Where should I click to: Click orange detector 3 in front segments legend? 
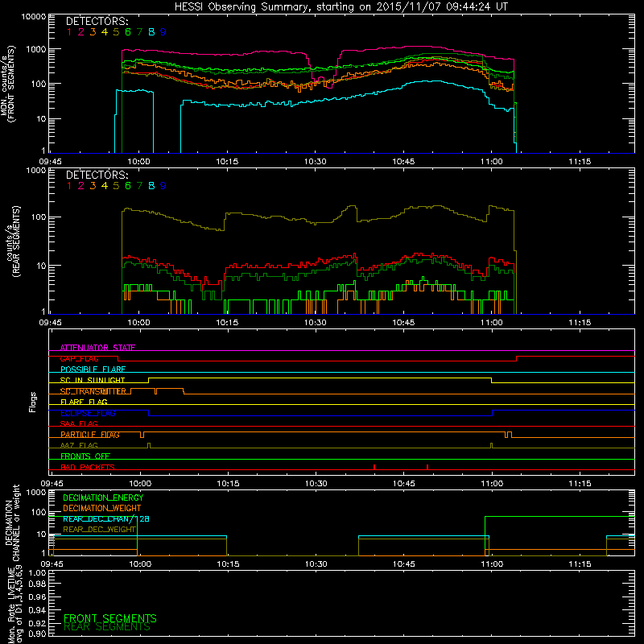(x=93, y=32)
